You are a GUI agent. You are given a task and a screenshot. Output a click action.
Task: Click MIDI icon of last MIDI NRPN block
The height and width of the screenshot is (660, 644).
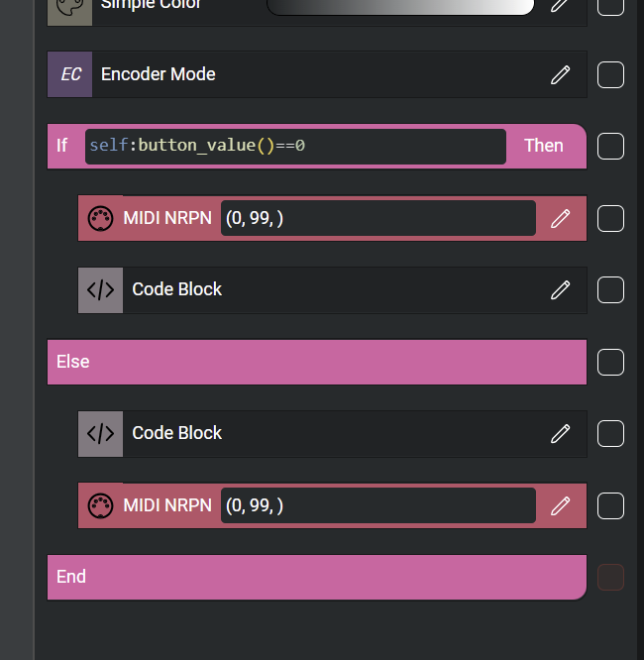pos(100,505)
